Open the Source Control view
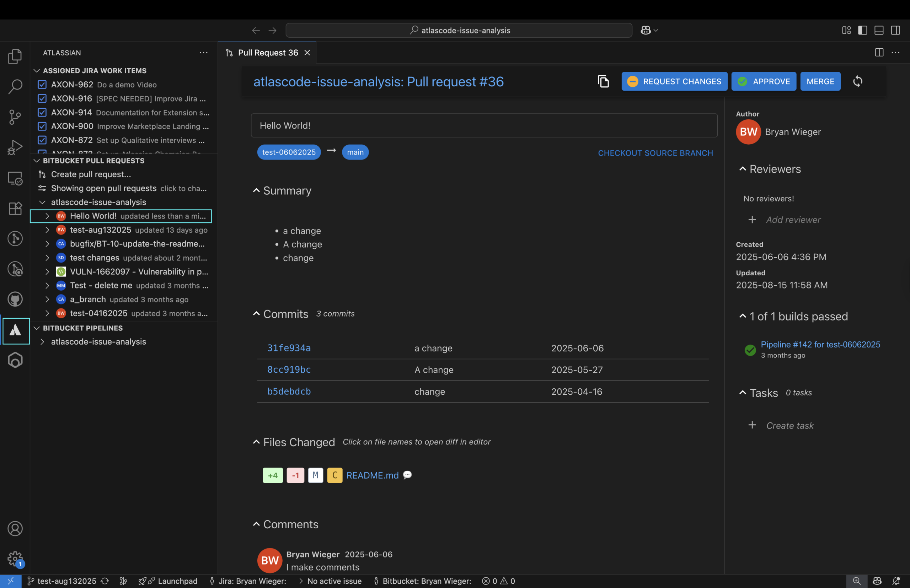Viewport: 910px width, 588px height. click(x=15, y=117)
